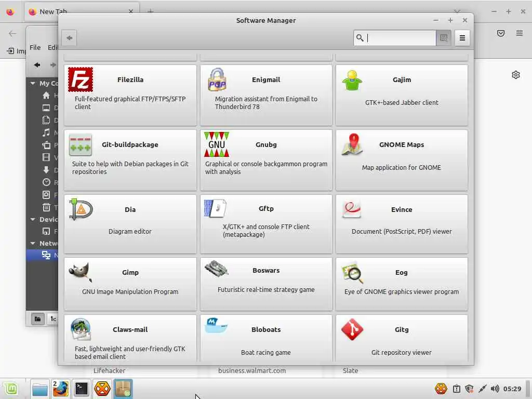532x399 pixels.
Task: Select the Evince document viewer icon
Action: [x=352, y=209]
